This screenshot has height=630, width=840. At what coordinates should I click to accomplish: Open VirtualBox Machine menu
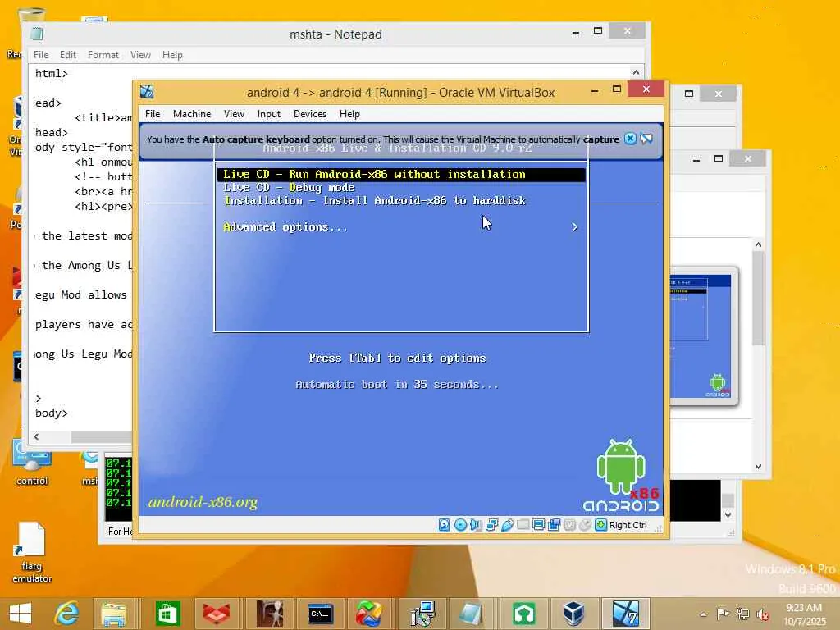click(x=192, y=114)
